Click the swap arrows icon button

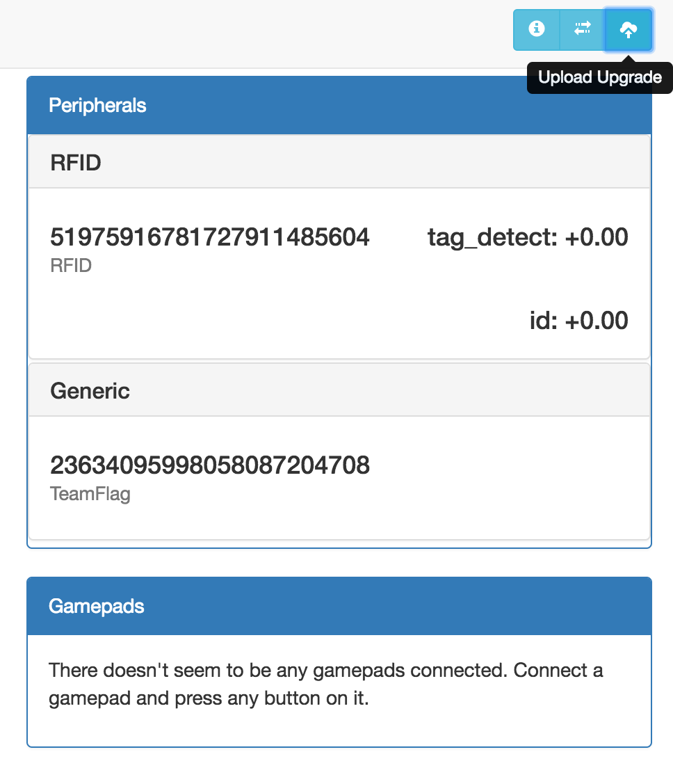click(x=583, y=29)
